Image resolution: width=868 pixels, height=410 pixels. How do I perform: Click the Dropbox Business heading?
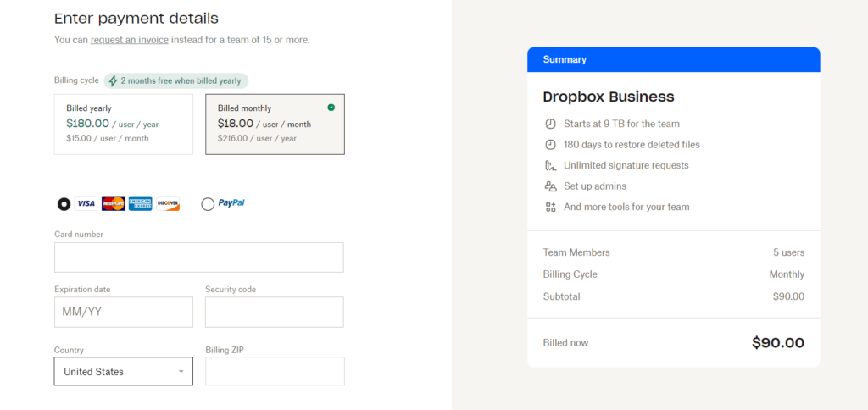point(609,97)
